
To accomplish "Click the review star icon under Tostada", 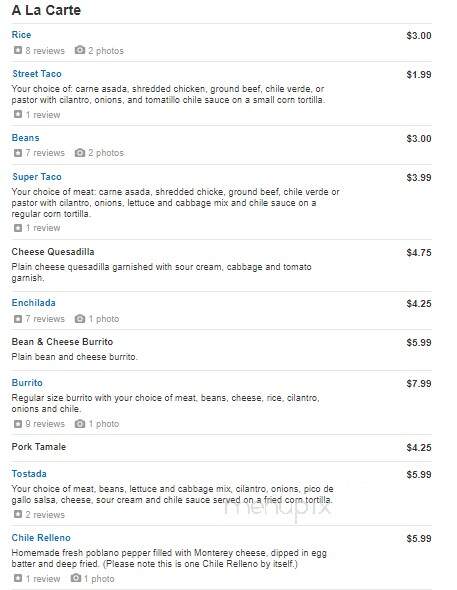I will point(18,514).
